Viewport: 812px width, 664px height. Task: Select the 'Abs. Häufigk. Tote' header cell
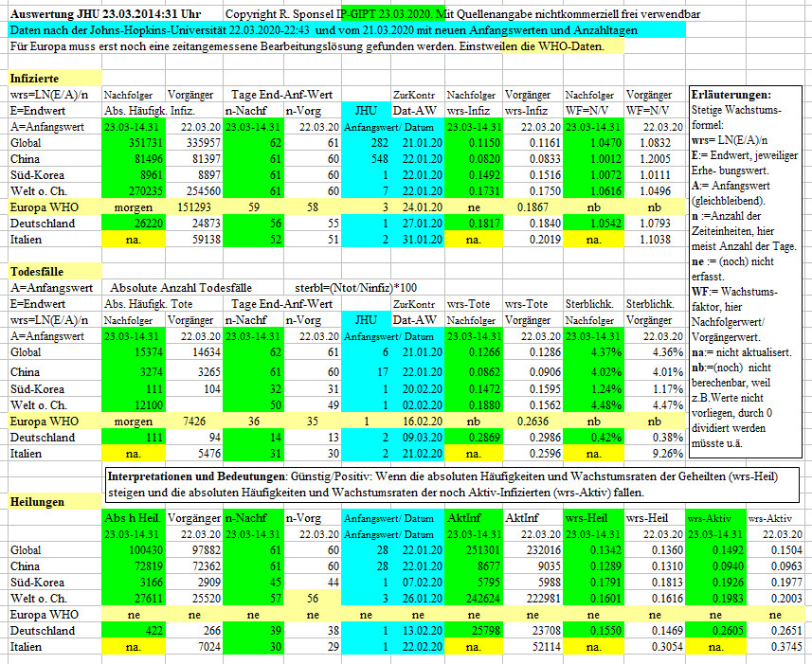pyautogui.click(x=148, y=304)
